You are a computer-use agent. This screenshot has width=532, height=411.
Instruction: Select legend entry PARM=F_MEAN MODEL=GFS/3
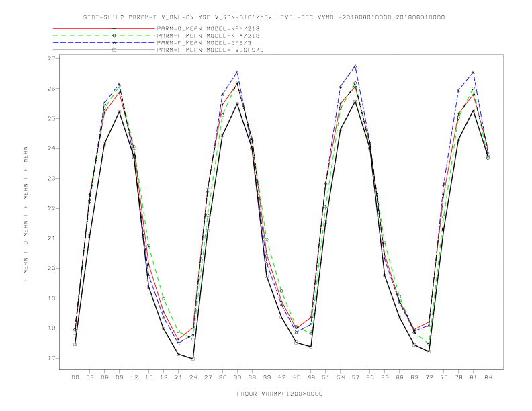204,43
